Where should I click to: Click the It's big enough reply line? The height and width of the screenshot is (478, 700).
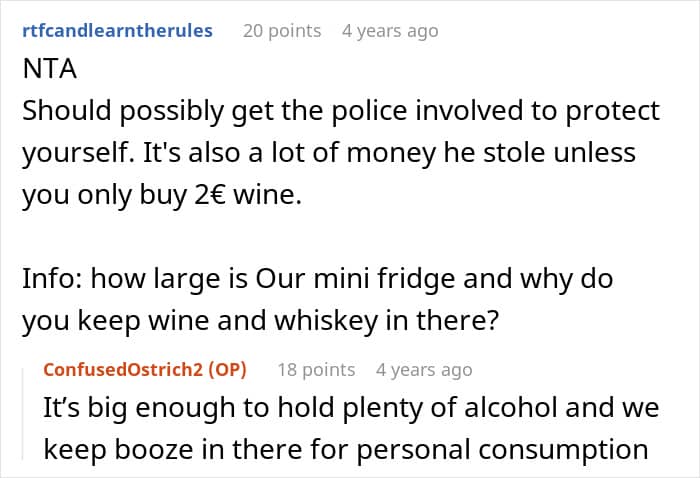pos(351,407)
